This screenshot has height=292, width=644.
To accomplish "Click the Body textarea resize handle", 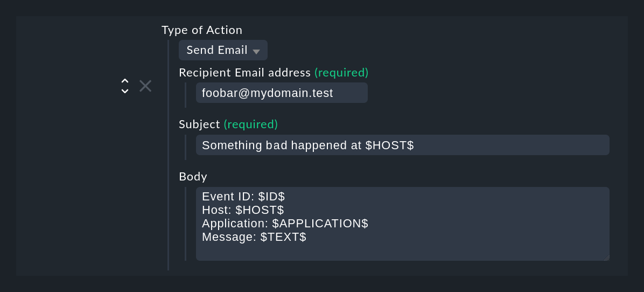I will [x=606, y=258].
